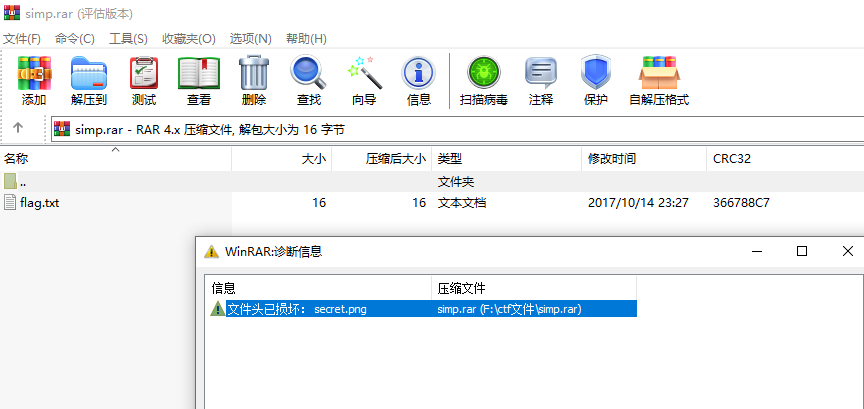Open the Favorites (收藏夹) menu

click(x=188, y=39)
